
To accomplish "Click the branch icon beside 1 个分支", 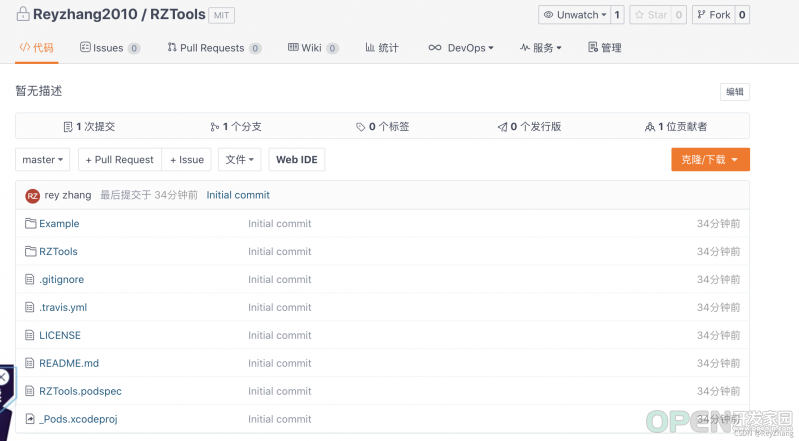I will coord(215,127).
